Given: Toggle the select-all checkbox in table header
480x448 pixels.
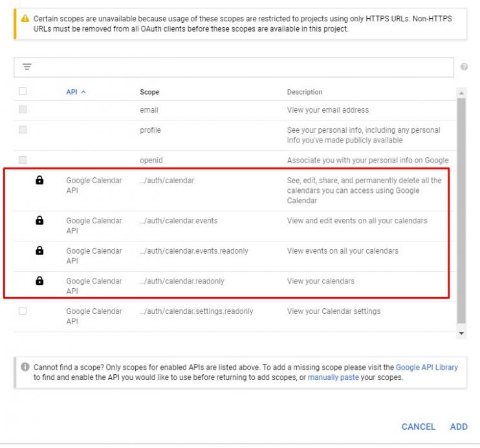Looking at the screenshot, I should point(23,92).
